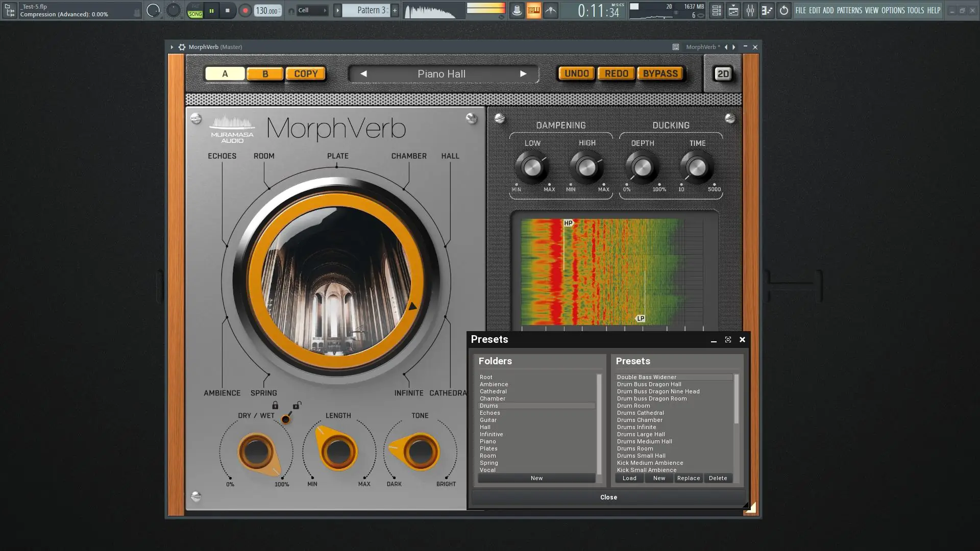This screenshot has height=551, width=980.
Task: Open the PATTERNS menu
Action: coord(849,10)
